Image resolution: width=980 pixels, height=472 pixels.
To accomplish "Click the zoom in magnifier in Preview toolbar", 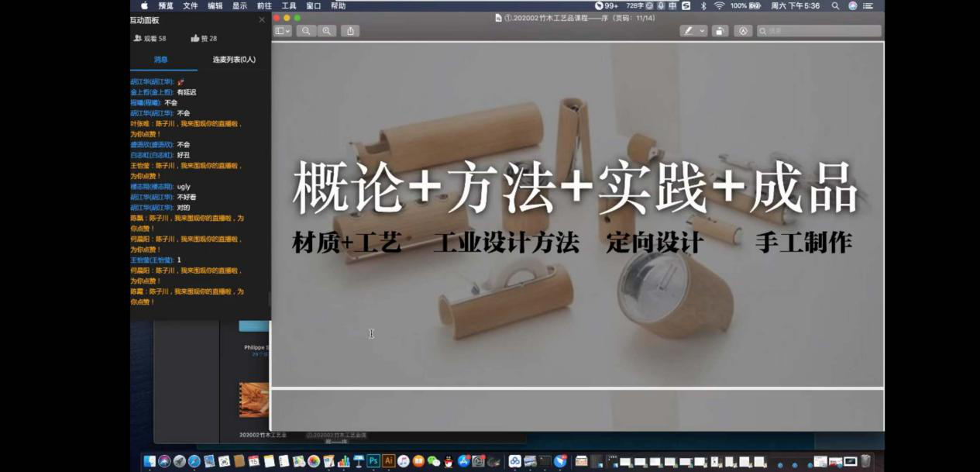I will pos(327,31).
